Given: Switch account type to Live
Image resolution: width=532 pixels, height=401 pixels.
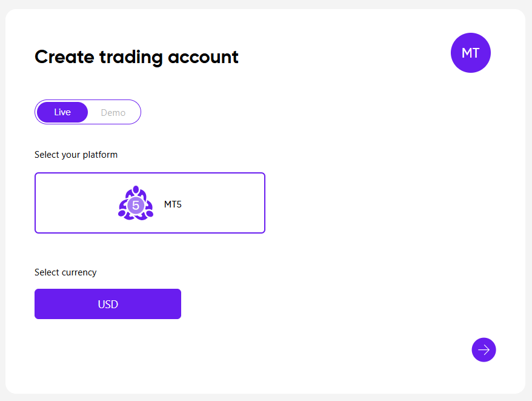Looking at the screenshot, I should [x=62, y=112].
